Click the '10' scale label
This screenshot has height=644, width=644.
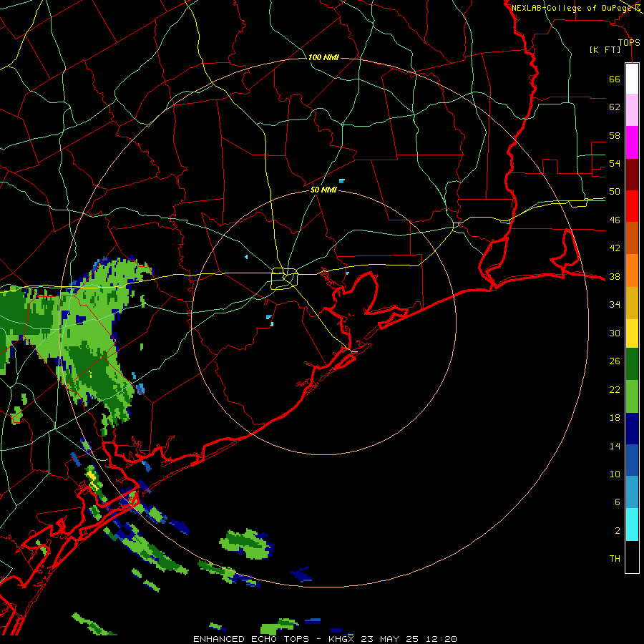click(x=615, y=474)
